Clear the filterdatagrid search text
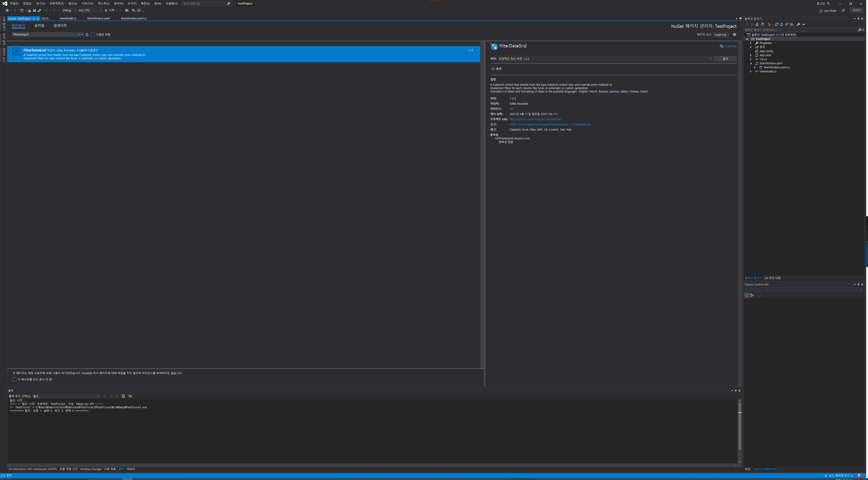Image resolution: width=868 pixels, height=480 pixels. pos(79,34)
